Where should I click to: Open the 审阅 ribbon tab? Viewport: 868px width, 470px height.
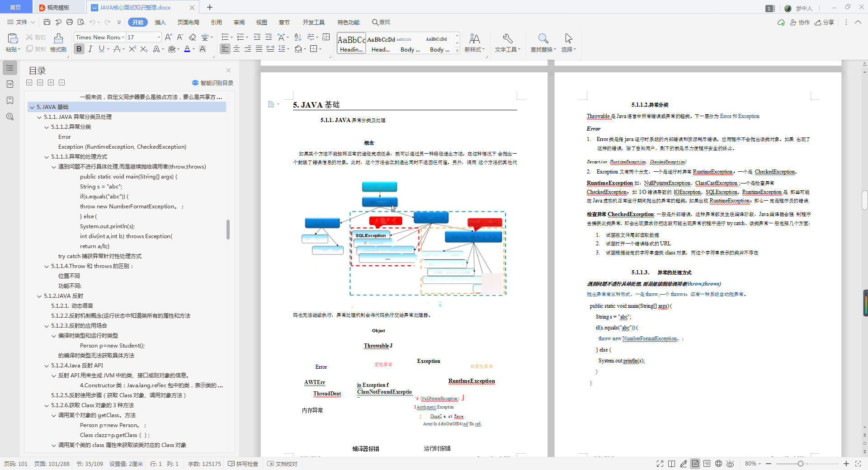[x=239, y=22]
